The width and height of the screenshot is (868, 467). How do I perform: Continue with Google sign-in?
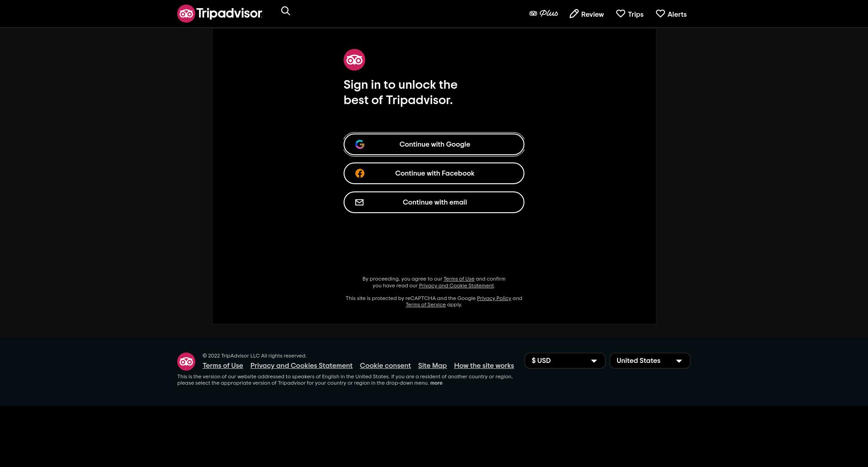click(434, 144)
